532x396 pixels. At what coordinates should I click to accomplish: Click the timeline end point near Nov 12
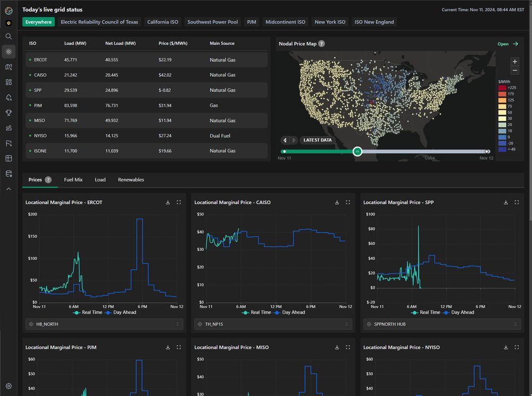pyautogui.click(x=487, y=151)
